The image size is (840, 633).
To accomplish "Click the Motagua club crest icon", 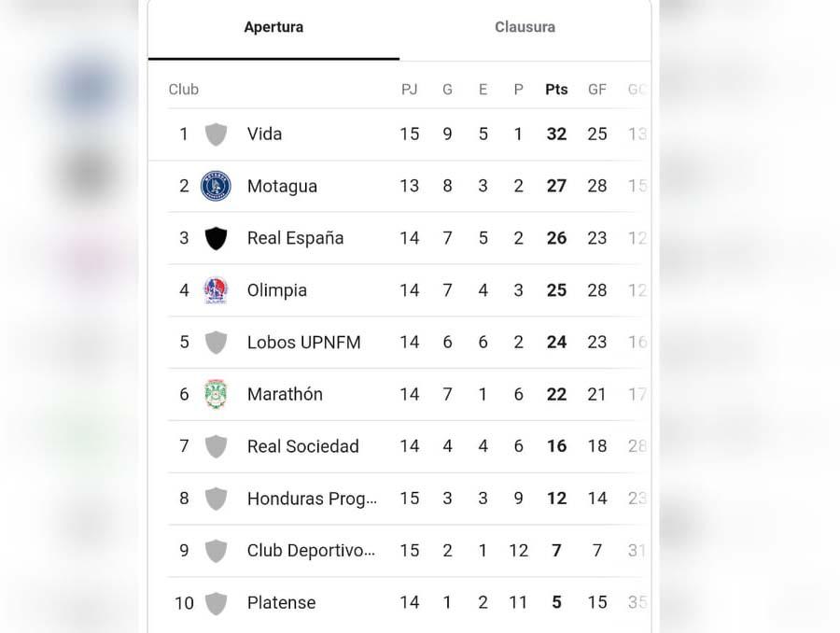I will [216, 187].
